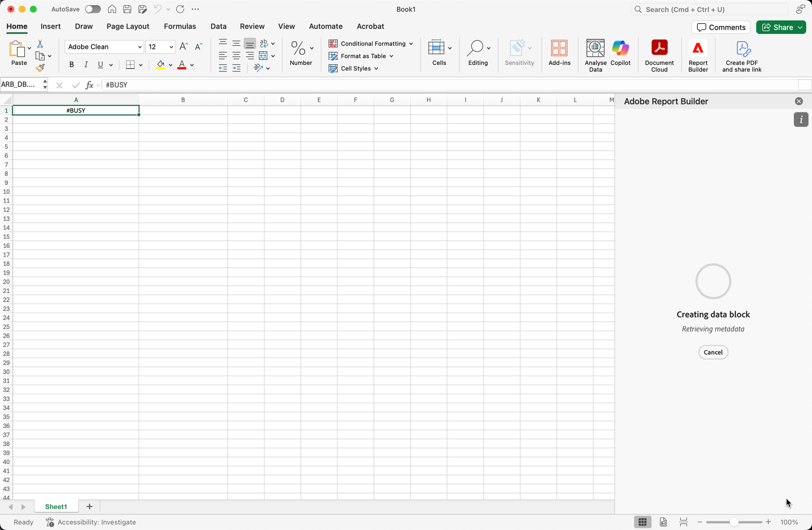The height and width of the screenshot is (530, 812).
Task: Open Adobe Report Builder from the ribbon
Action: coord(698,55)
